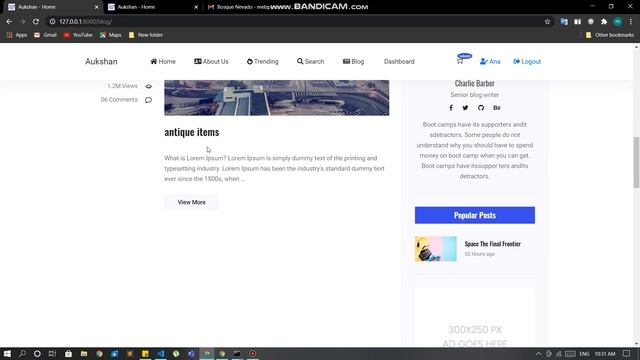640x360 pixels.
Task: Open the Bandicam recorder taskbar icon
Action: (253, 353)
